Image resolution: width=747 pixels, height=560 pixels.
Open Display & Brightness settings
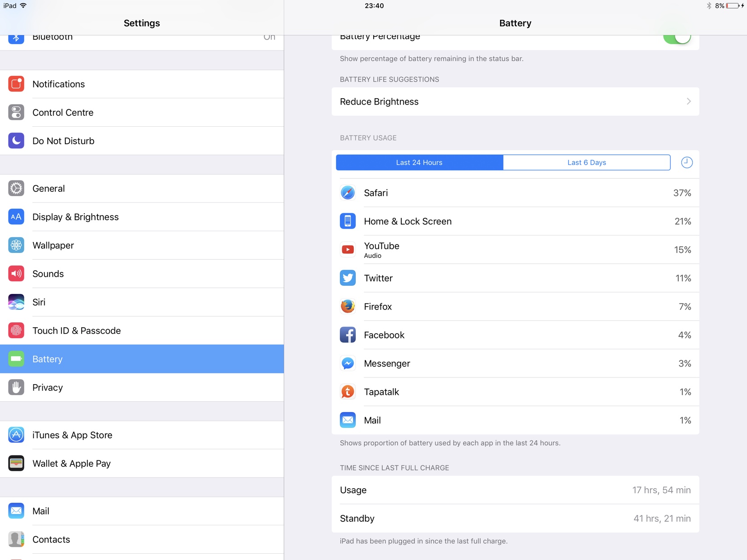[142, 217]
